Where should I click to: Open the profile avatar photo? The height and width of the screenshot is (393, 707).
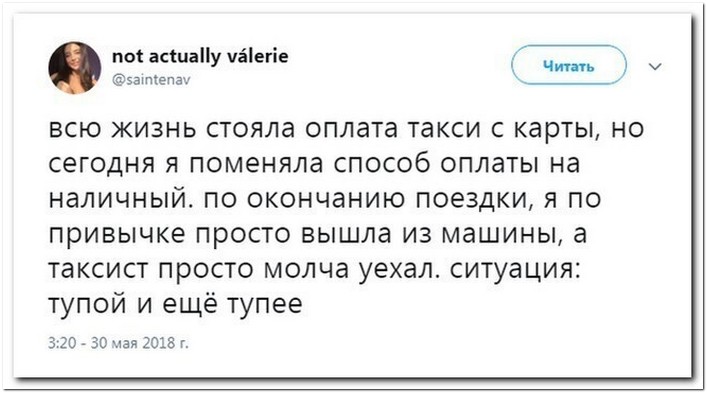75,68
